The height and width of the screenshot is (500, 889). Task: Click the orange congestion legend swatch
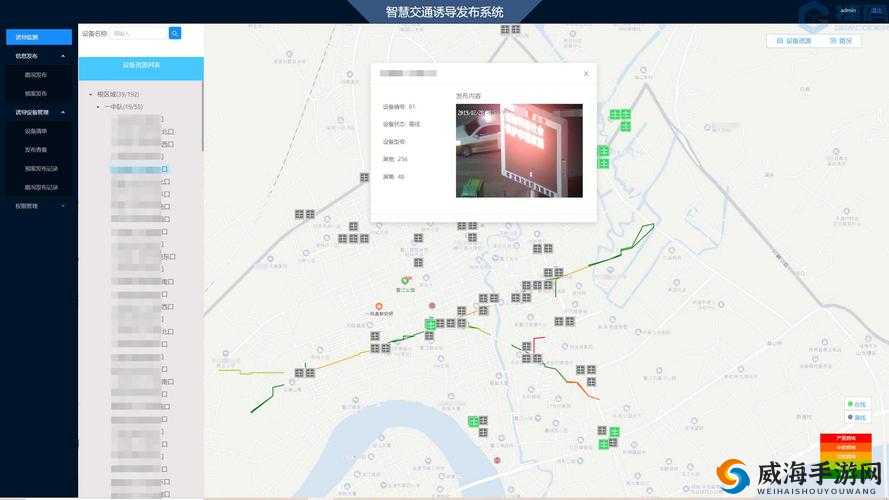[x=845, y=447]
